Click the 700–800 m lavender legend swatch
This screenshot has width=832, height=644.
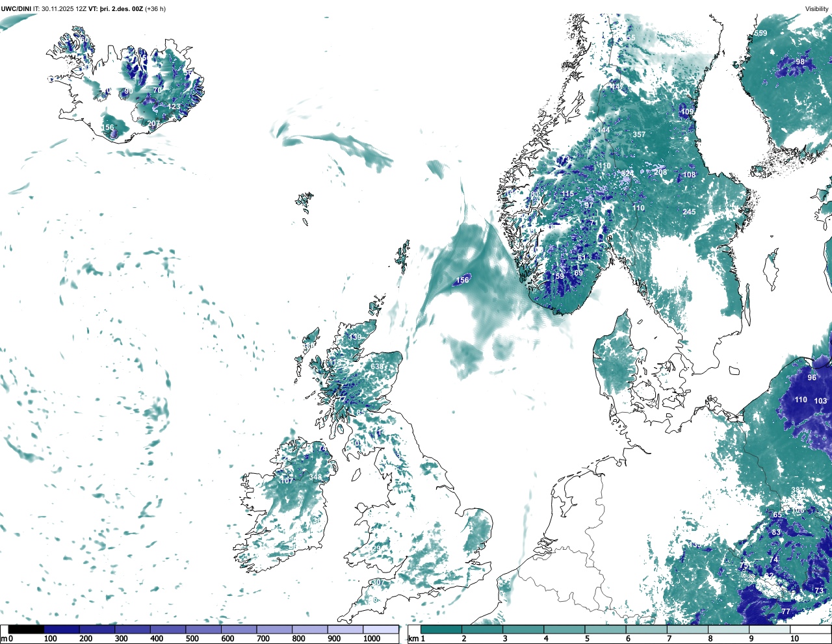point(274,629)
